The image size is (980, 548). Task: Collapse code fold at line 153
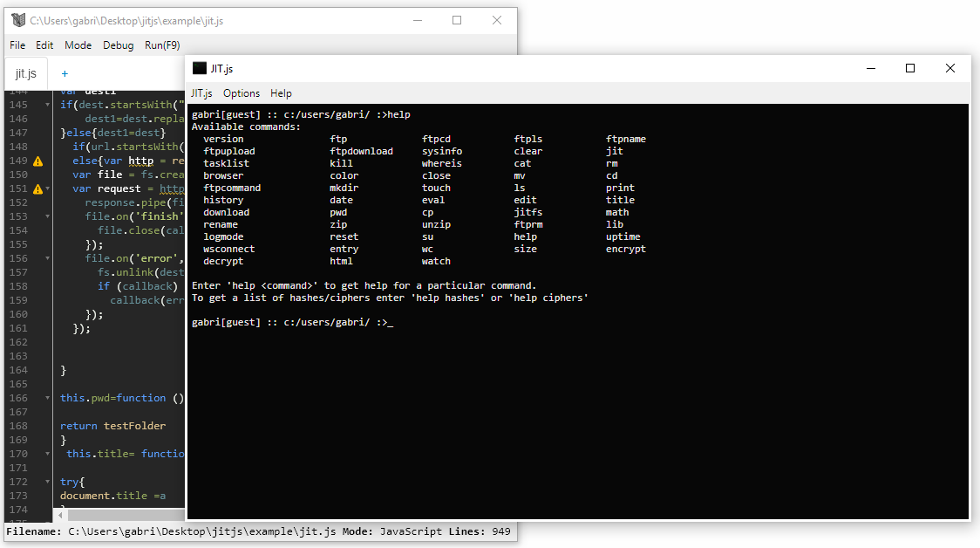pos(47,216)
